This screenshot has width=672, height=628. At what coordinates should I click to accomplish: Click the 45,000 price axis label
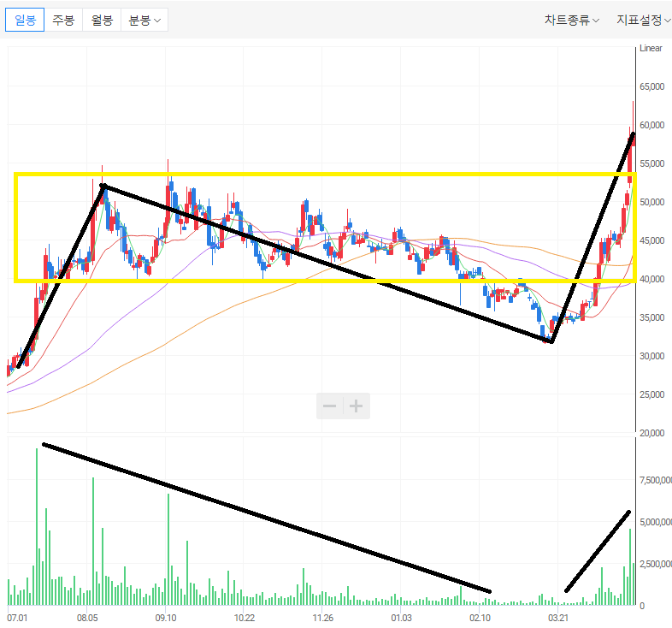[x=651, y=240]
